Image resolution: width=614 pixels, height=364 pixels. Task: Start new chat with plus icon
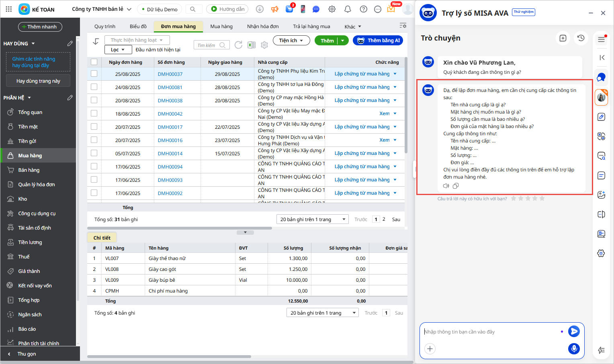(563, 38)
